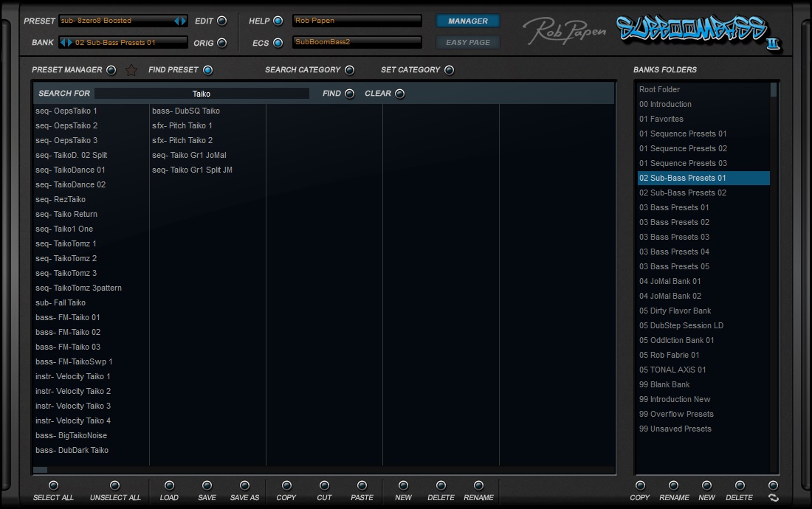Viewport: 812px width, 509px height.
Task: Click the Copy icon in the banks section
Action: click(x=640, y=487)
